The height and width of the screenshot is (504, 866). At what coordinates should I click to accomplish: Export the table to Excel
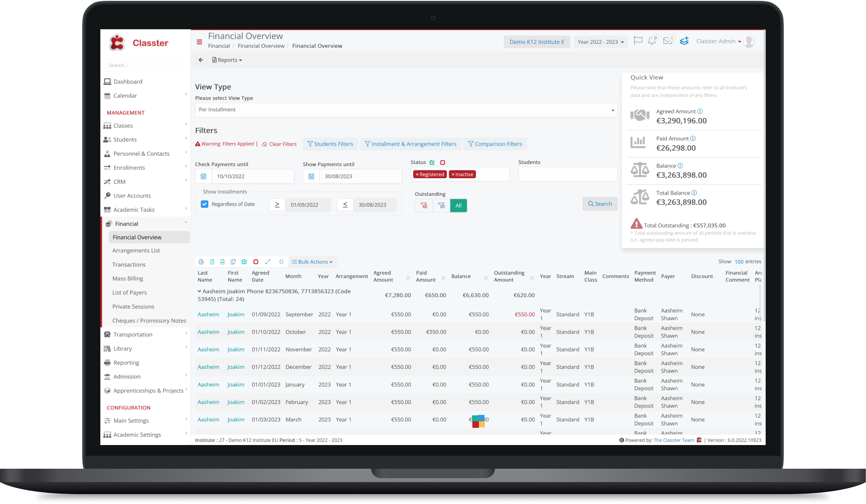point(212,262)
